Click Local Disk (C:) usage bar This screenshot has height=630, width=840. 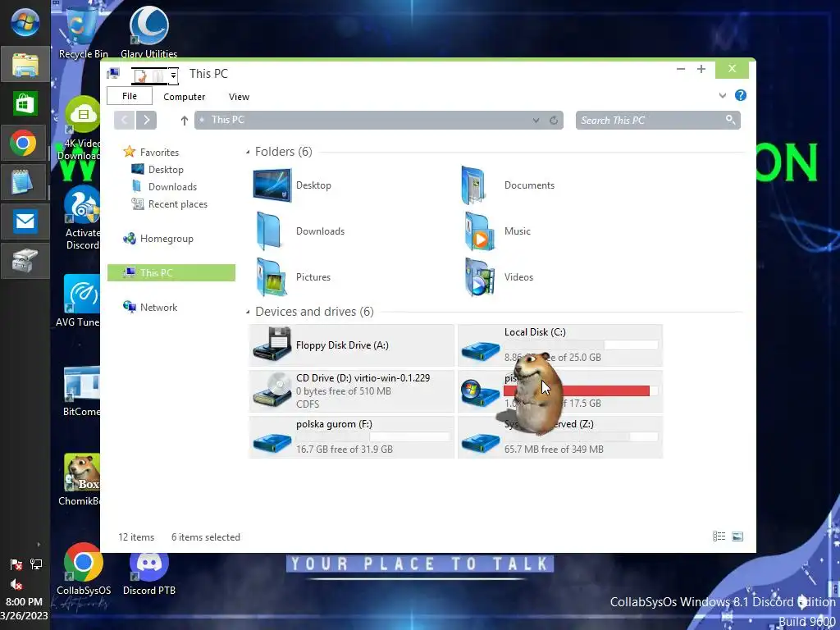[x=581, y=345]
